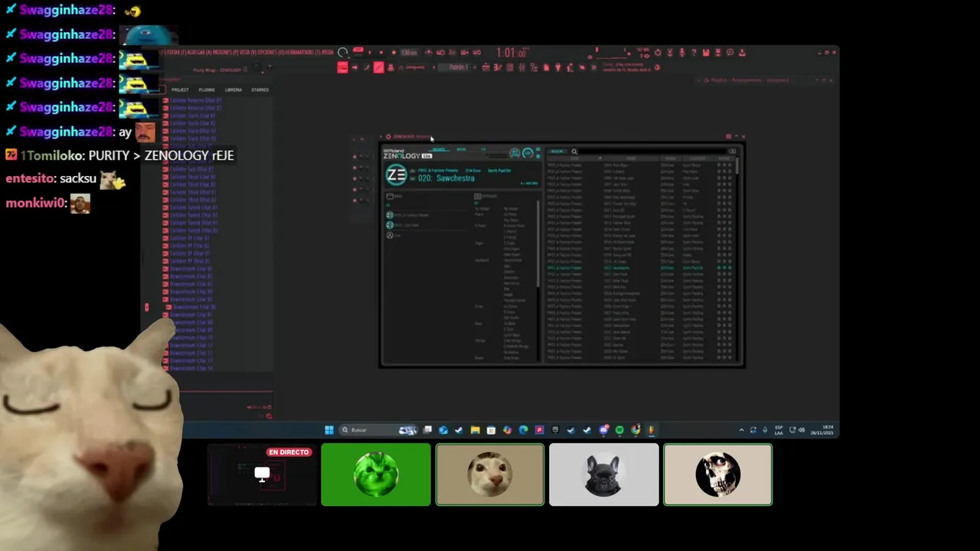Switch to the STARRED browser tab

pyautogui.click(x=260, y=90)
